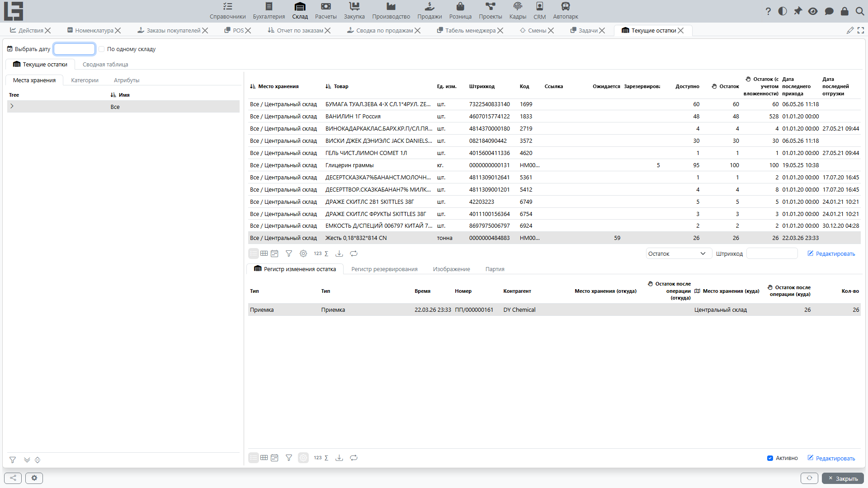Expand the Все tree node
868x488 pixels.
click(x=12, y=106)
